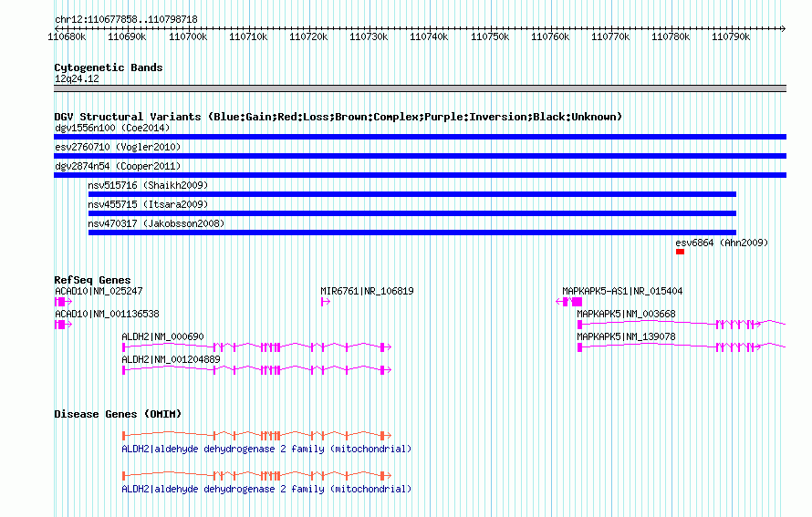The height and width of the screenshot is (517, 812).
Task: Select the 110760k ruler position
Action: coord(550,36)
